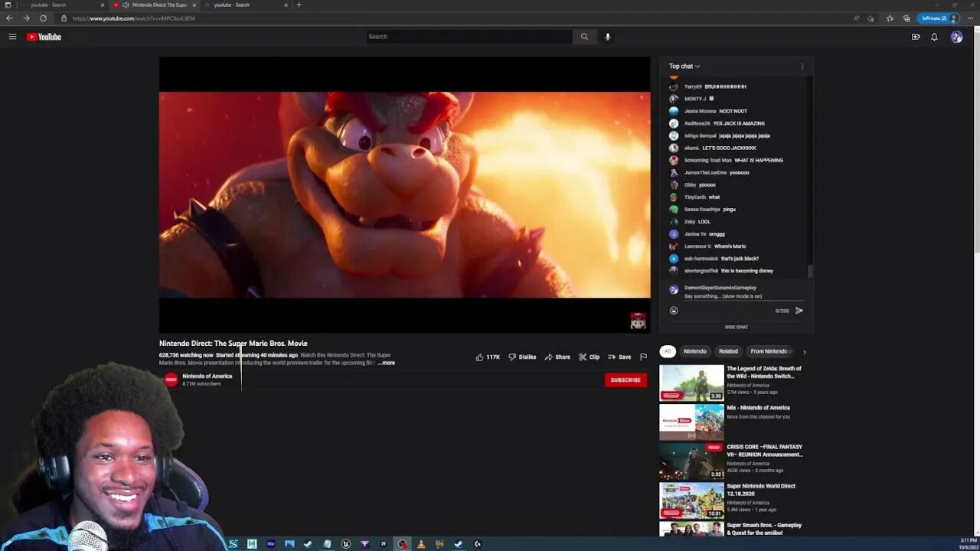This screenshot has height=551, width=980.
Task: Expand the Top chat dropdown
Action: (684, 67)
